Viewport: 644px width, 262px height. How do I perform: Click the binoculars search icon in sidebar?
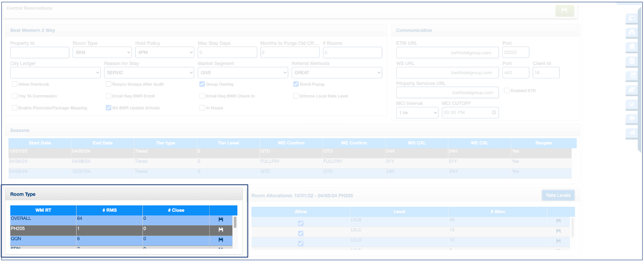[632, 32]
